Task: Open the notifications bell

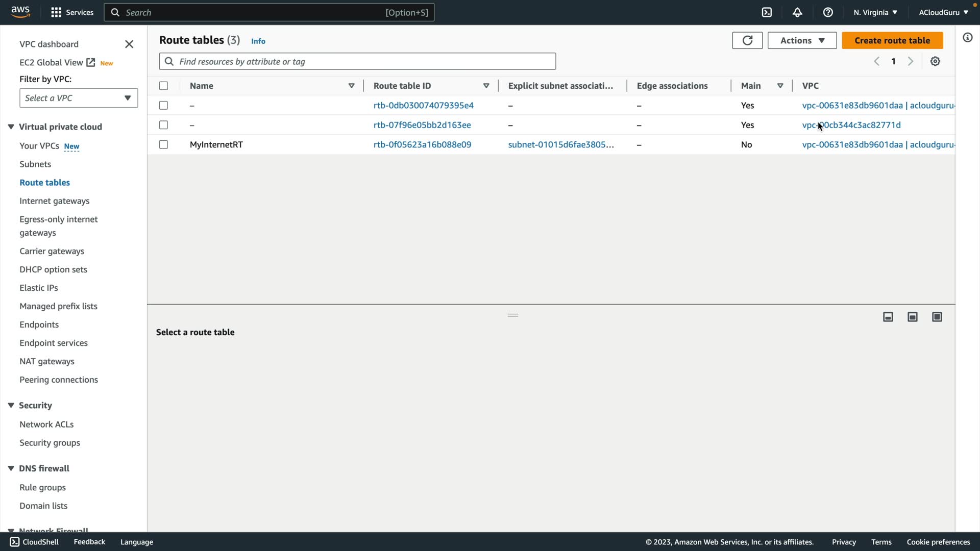Action: (797, 12)
